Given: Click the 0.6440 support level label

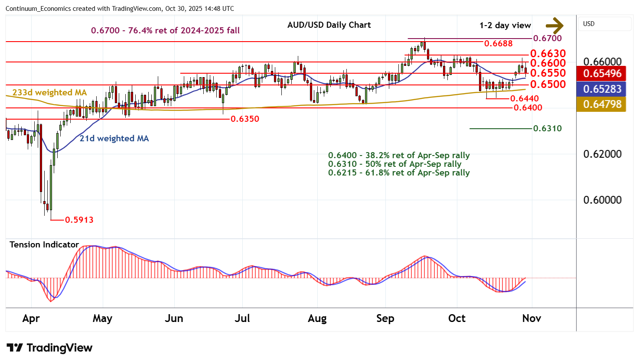Looking at the screenshot, I should [525, 99].
